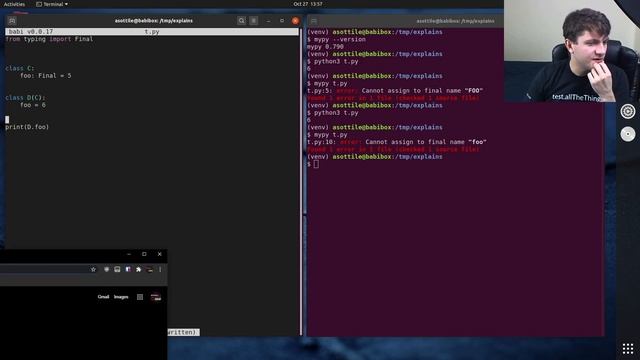Bookmark page with star icon in browser

tap(93, 269)
